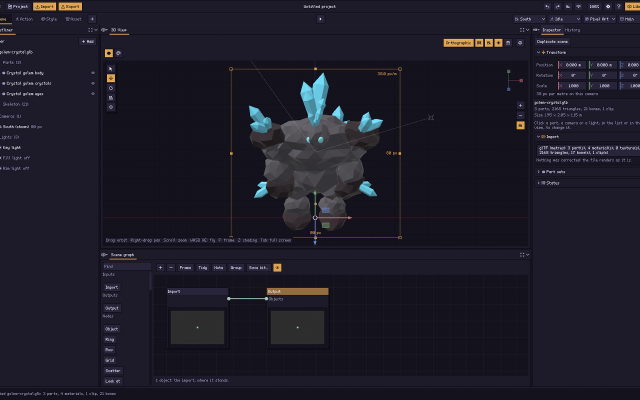Image resolution: width=640 pixels, height=400 pixels.
Task: Toggle the orange icon in Scene graph toolbar
Action: [277, 268]
